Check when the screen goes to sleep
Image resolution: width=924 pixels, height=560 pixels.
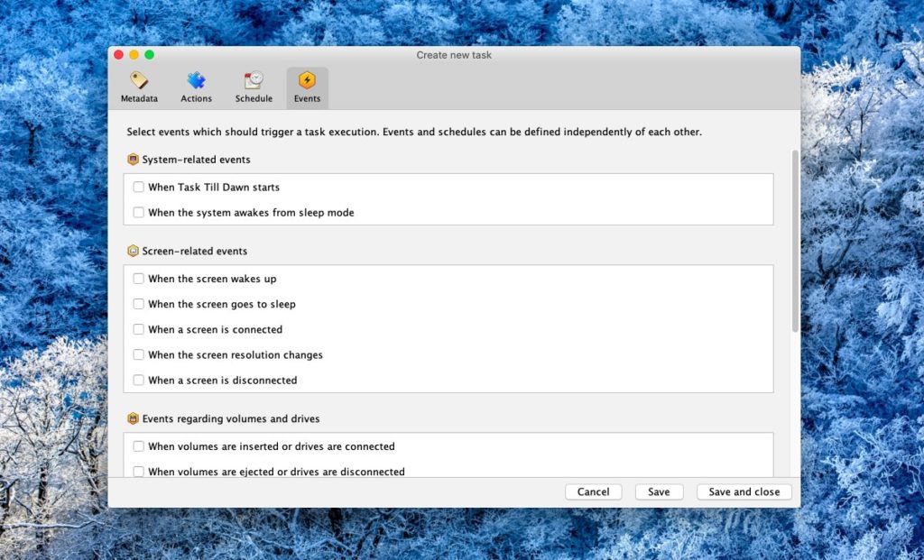pos(138,304)
